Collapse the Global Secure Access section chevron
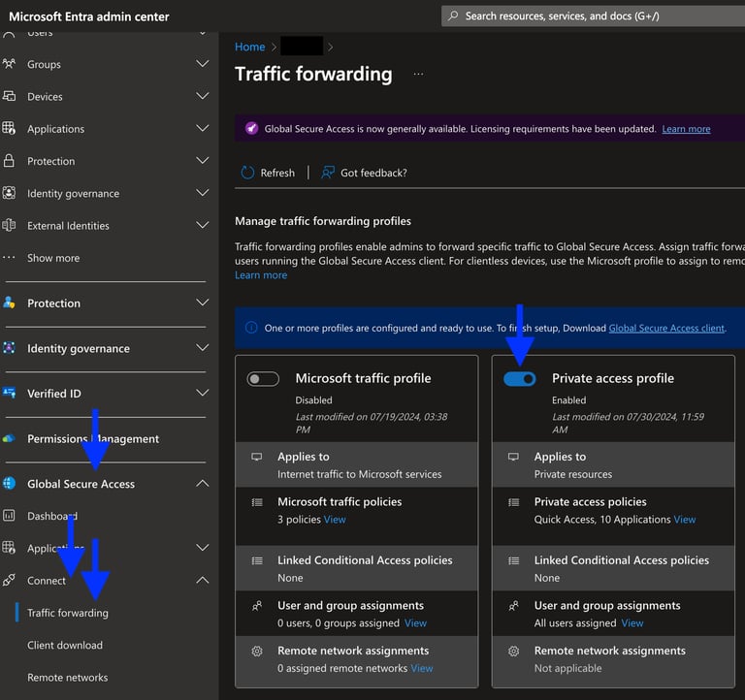745x700 pixels. click(203, 484)
